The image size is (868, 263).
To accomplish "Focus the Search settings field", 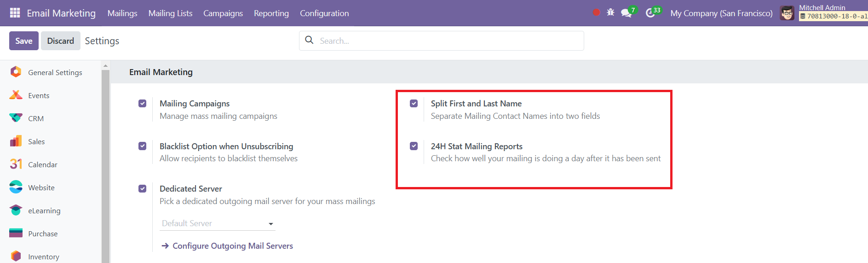I will [x=442, y=41].
